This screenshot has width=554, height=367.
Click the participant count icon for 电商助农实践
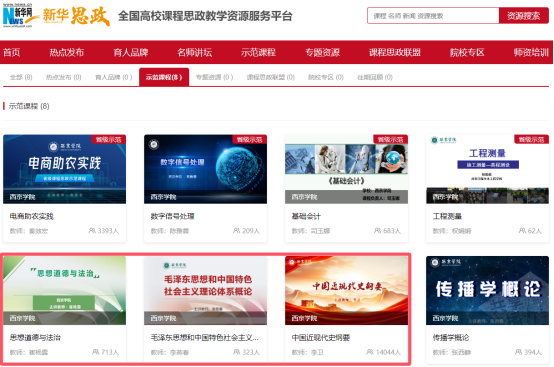tap(92, 231)
